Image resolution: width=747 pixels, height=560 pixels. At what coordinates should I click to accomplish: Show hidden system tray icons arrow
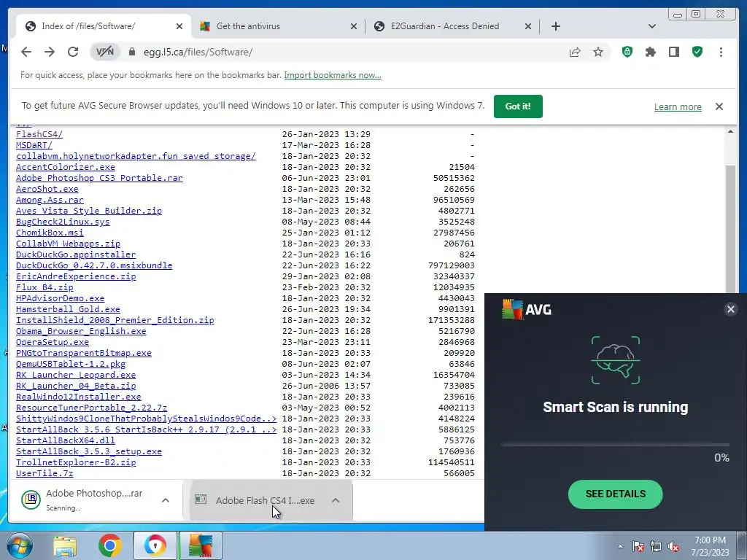pyautogui.click(x=620, y=546)
